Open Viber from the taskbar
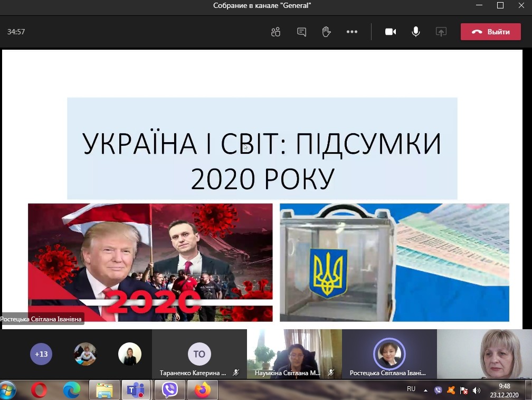Viewport: 532px width, 400px height. coord(169,390)
